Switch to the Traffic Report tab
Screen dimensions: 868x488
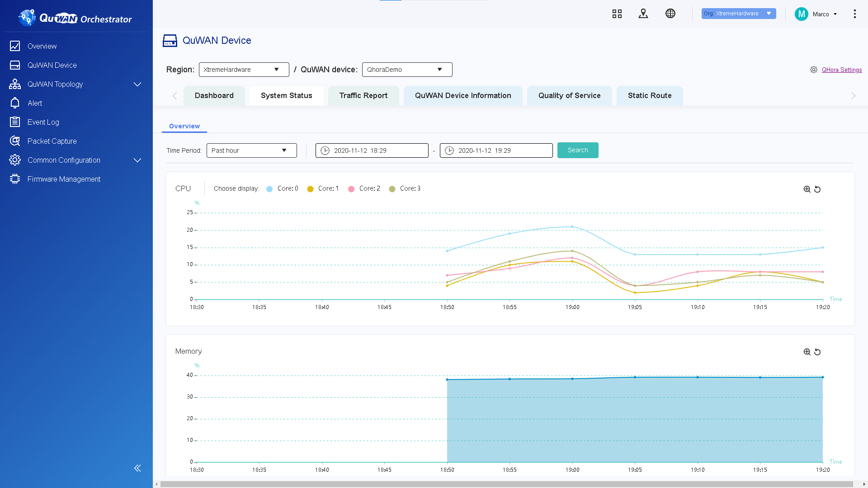pyautogui.click(x=363, y=96)
